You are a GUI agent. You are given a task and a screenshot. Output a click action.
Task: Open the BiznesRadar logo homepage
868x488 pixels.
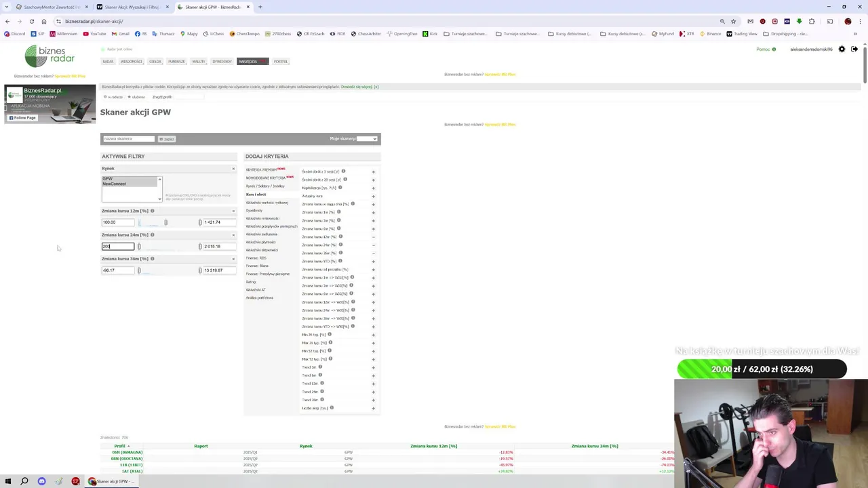(x=50, y=56)
